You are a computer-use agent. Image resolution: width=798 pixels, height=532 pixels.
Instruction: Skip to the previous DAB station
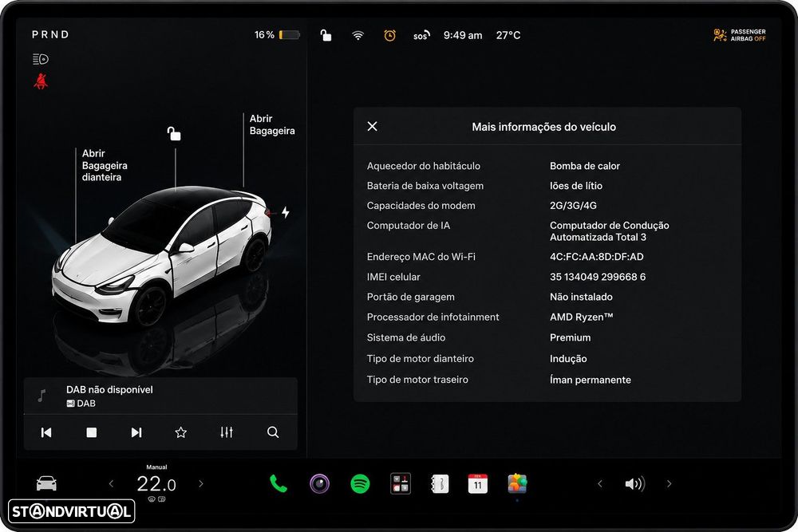46,432
